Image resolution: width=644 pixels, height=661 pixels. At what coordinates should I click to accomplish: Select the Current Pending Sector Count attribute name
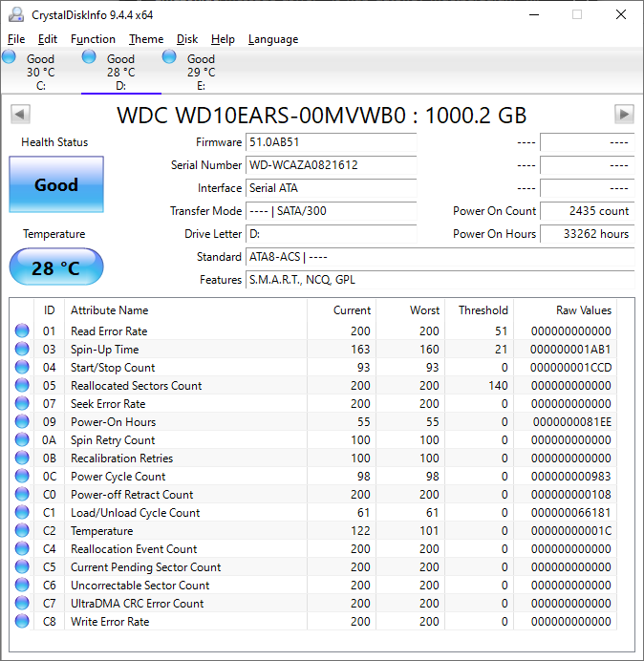tap(146, 567)
